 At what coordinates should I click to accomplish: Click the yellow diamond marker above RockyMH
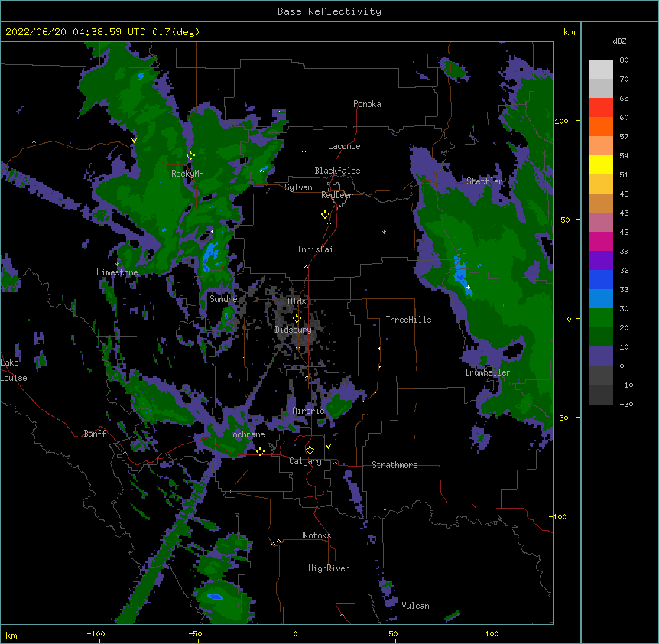pyautogui.click(x=191, y=156)
